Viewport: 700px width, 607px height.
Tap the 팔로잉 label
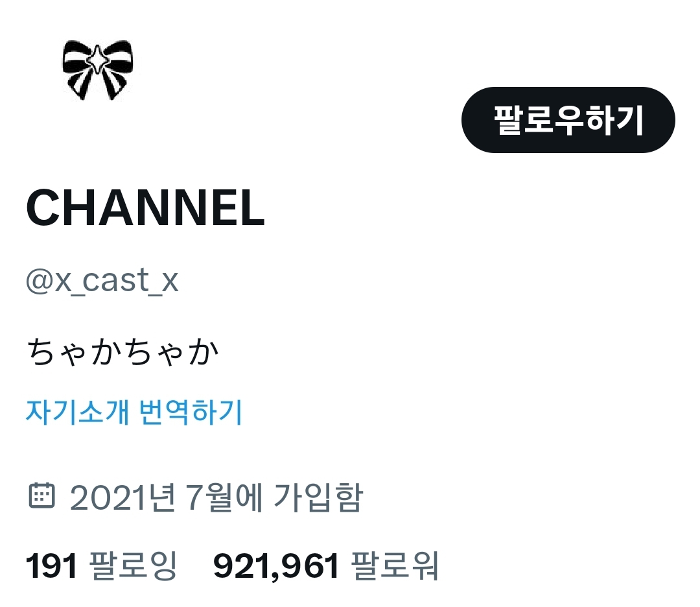click(133, 565)
